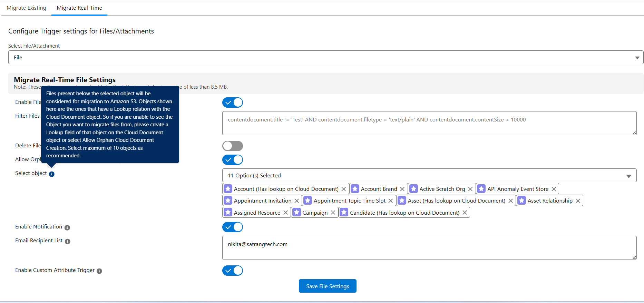The height and width of the screenshot is (303, 644).
Task: Click the star icon on Asset Relationship pill
Action: pos(522,201)
